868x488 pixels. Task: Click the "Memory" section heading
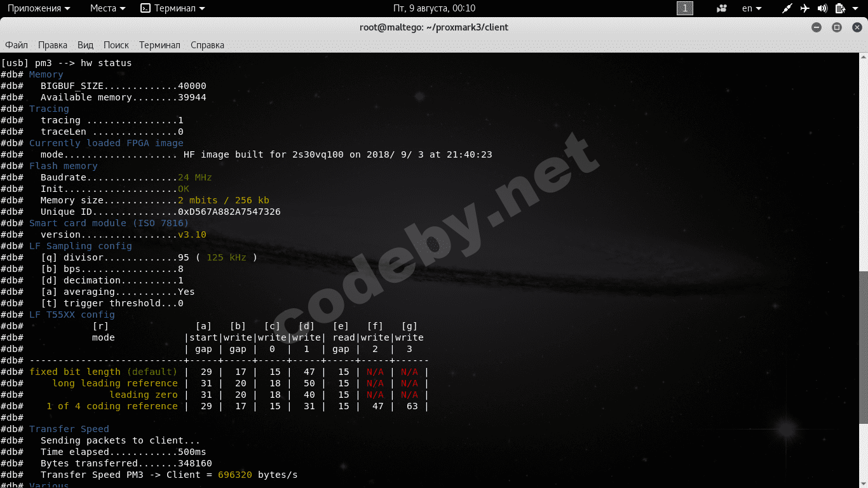(46, 74)
